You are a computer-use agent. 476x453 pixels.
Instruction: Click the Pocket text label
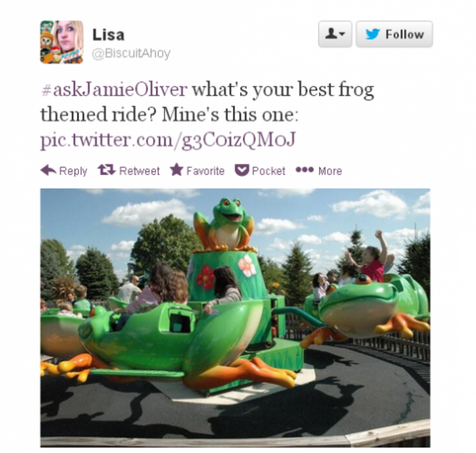coord(268,171)
